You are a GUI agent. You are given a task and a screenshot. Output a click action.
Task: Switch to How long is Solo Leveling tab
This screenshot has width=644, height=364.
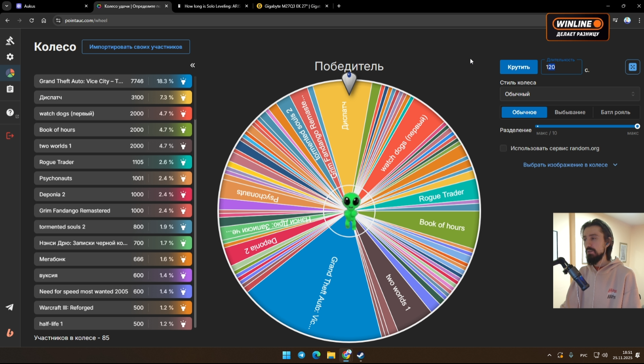[212, 6]
